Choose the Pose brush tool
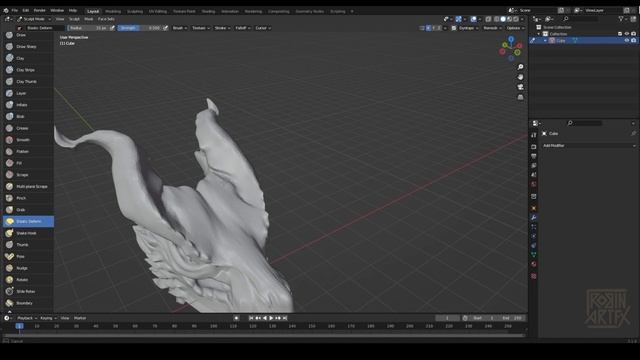 (28, 256)
